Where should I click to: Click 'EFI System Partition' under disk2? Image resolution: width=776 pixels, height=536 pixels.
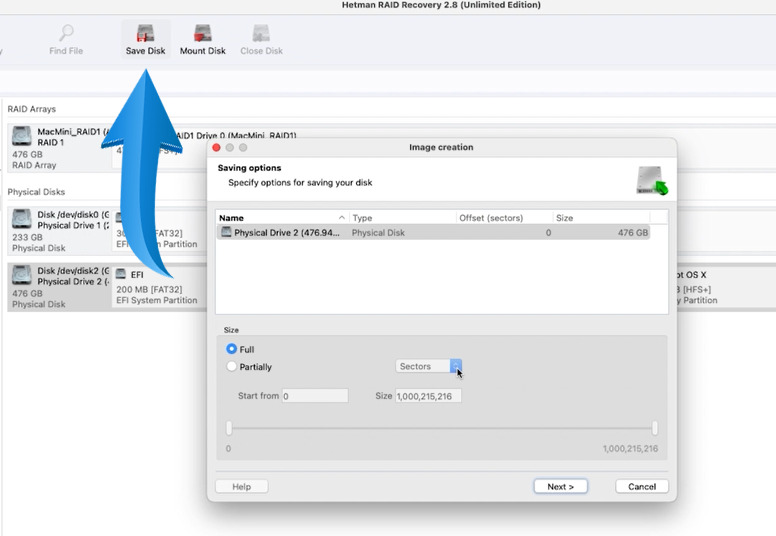[x=156, y=300]
